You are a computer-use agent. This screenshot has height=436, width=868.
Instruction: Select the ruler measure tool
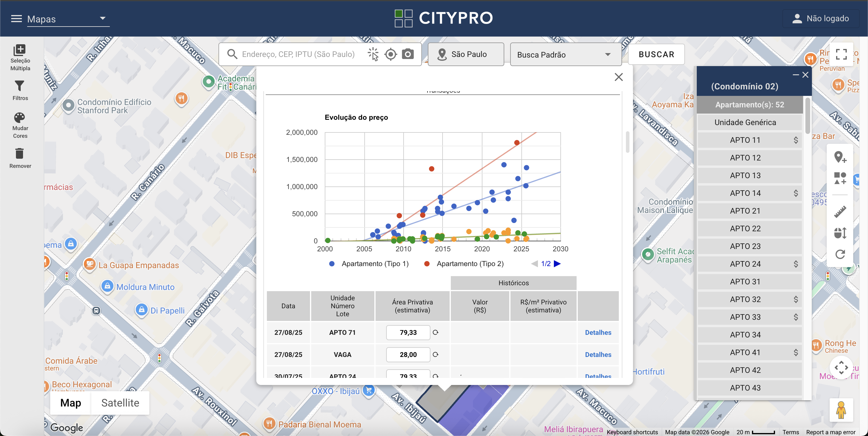coord(840,212)
